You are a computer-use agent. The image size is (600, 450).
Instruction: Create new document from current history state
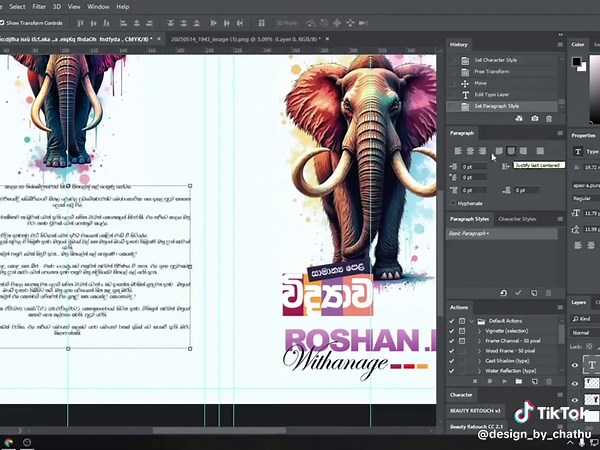pyautogui.click(x=519, y=119)
